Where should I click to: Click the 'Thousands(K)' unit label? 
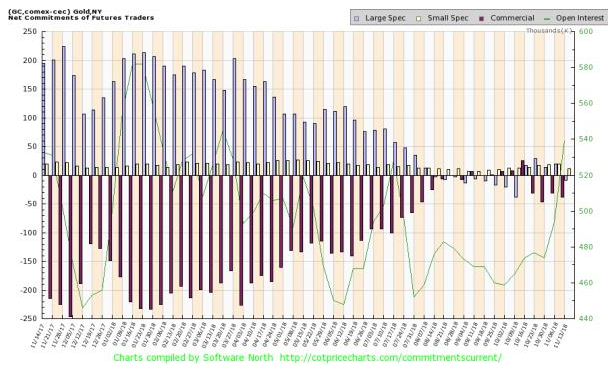(548, 31)
